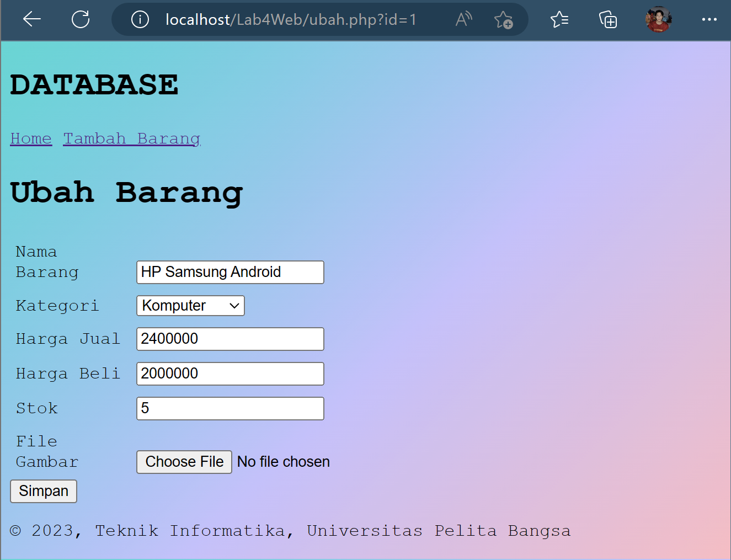
Task: Open Collections in the browser toolbar
Action: click(x=607, y=20)
